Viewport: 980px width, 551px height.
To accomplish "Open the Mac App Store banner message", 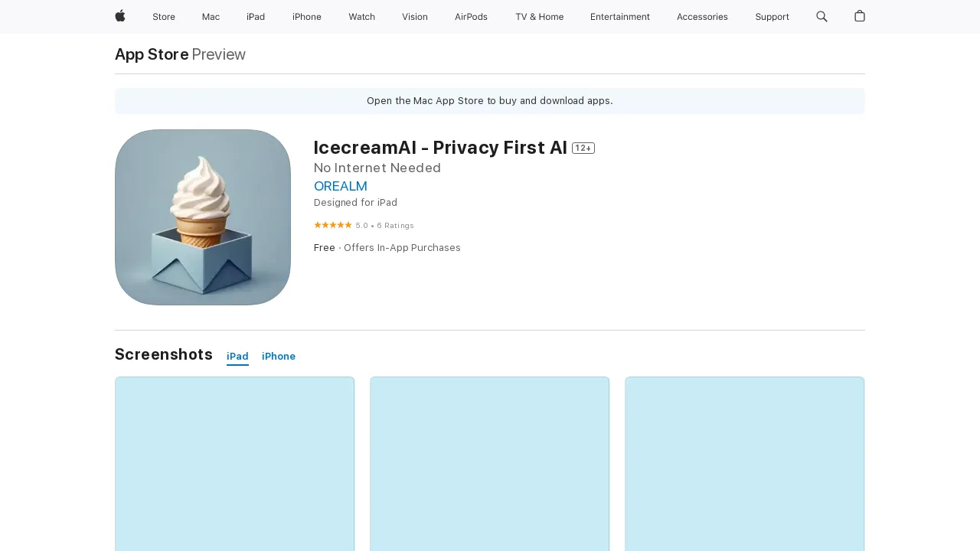I will (x=489, y=100).
